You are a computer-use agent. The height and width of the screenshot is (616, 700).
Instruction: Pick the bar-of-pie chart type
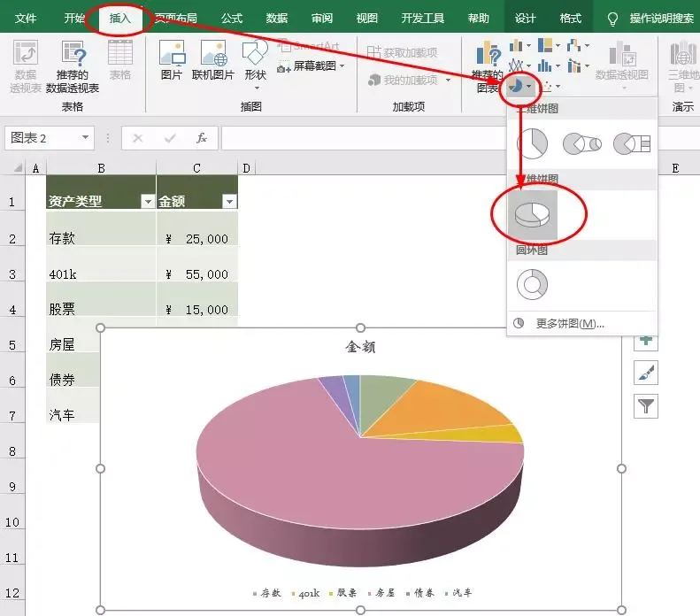coord(632,143)
